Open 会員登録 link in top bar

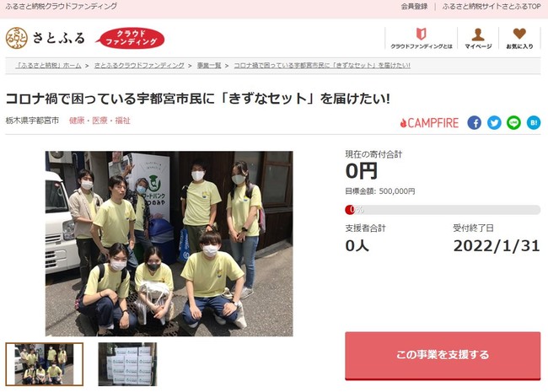[x=414, y=6]
